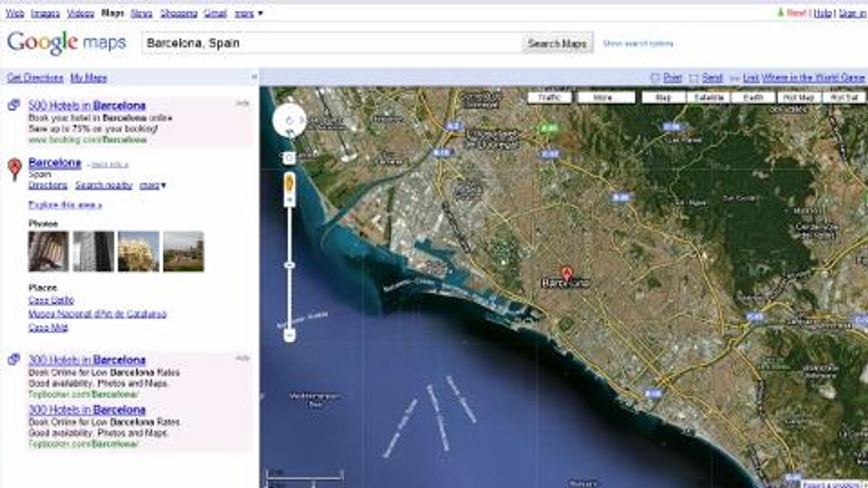Open the fourth Barcelona photo thumbnail

pyautogui.click(x=183, y=251)
